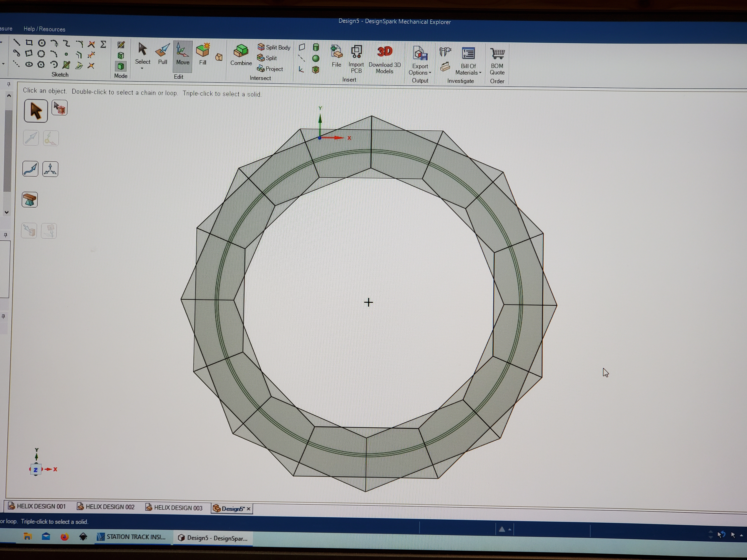Expand the Sketch group left dropdown arrow

(3, 64)
